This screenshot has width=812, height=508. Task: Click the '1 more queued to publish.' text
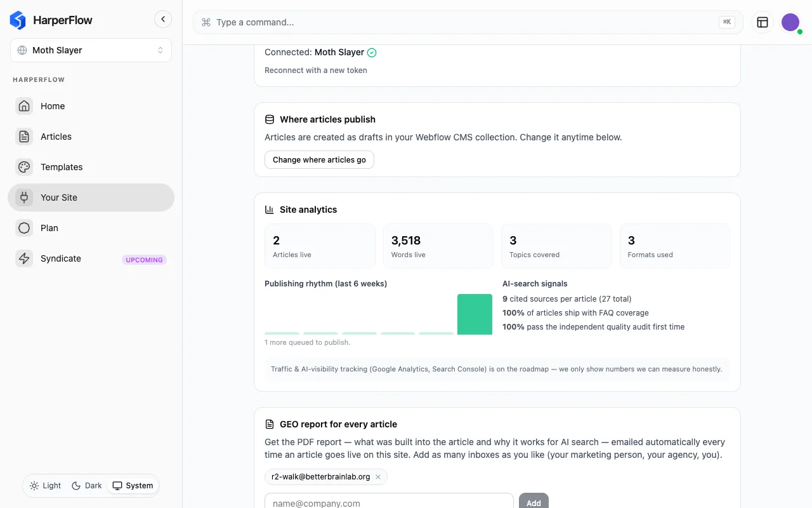pyautogui.click(x=307, y=342)
